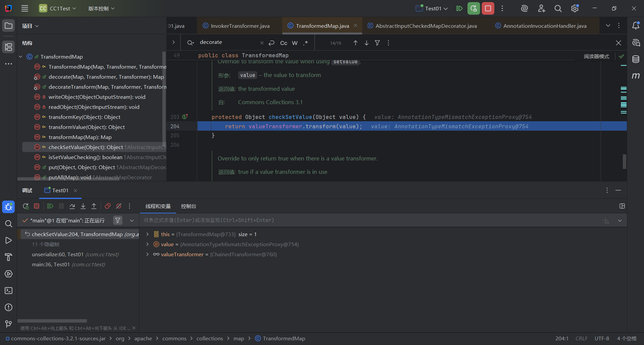Viewport: 644px width, 345px height.
Task: Open the Problems tool window
Action: pyautogui.click(x=9, y=307)
